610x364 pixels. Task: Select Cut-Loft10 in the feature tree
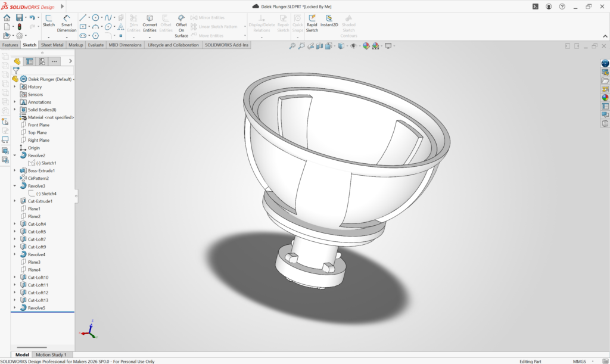38,278
